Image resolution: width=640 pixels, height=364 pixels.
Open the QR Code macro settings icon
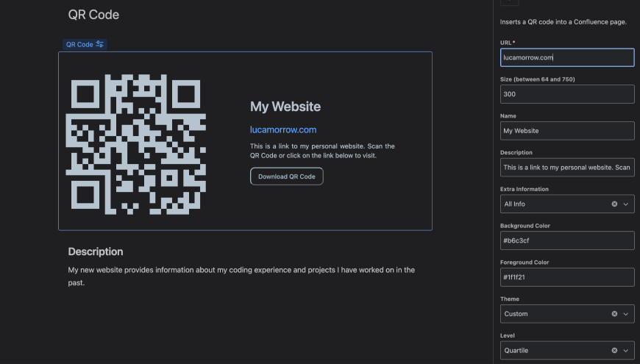pyautogui.click(x=99, y=44)
